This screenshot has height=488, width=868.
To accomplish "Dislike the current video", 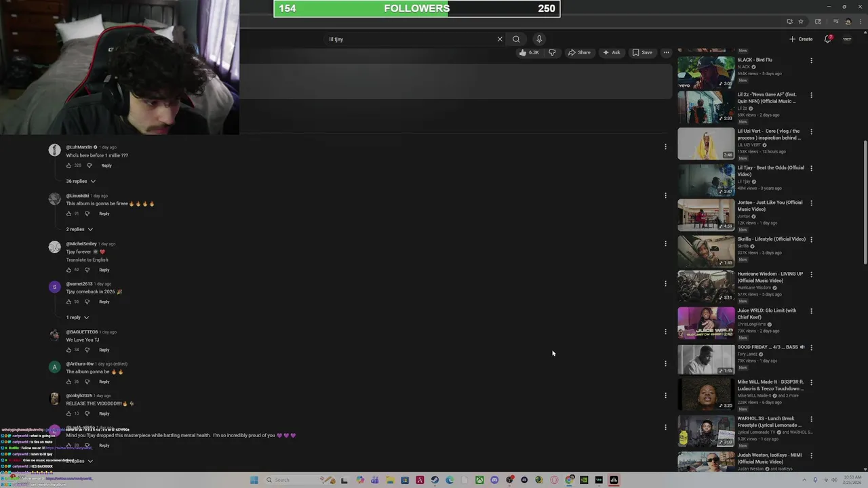I will pyautogui.click(x=552, y=52).
